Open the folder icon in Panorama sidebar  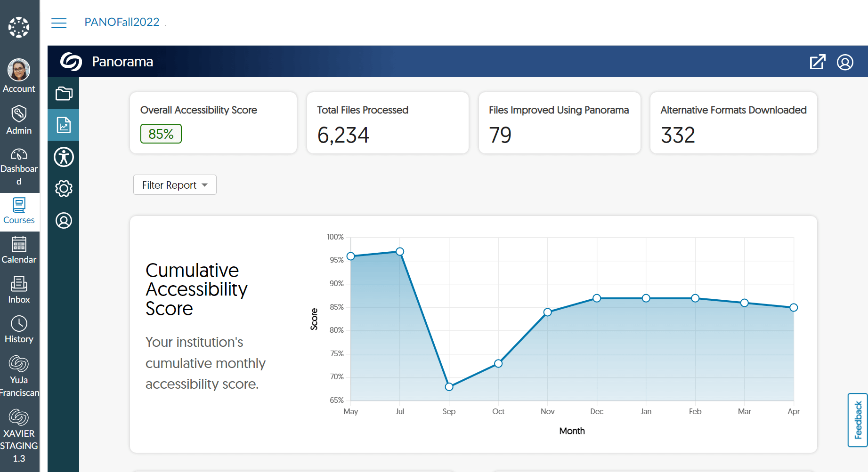click(x=64, y=94)
